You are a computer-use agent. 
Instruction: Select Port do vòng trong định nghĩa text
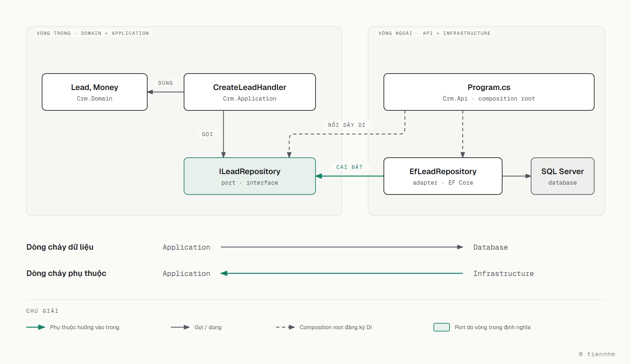pyautogui.click(x=493, y=327)
